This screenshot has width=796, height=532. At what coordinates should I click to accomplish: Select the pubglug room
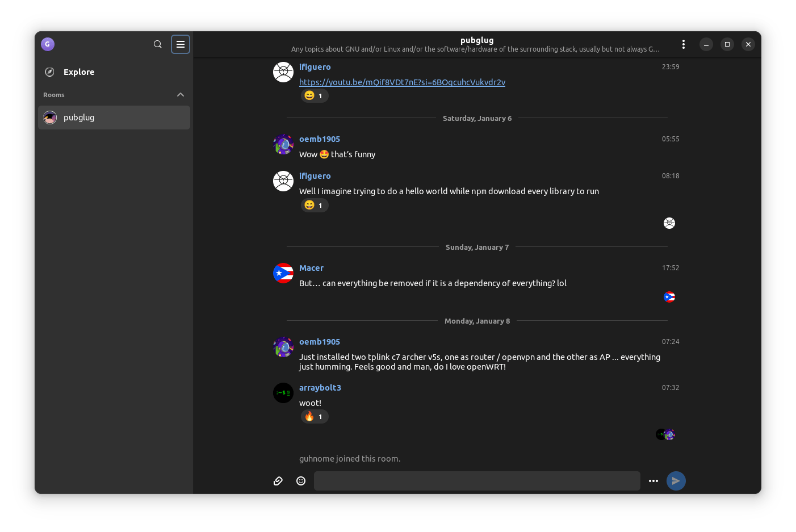pos(114,118)
